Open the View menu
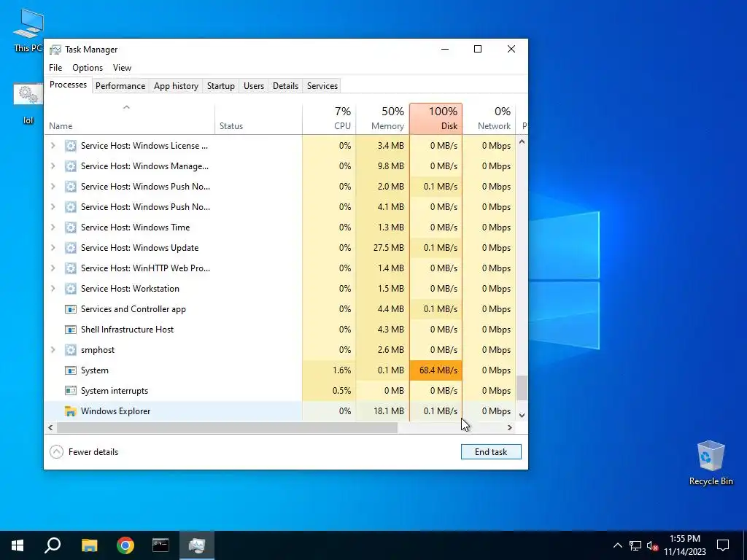This screenshot has height=560, width=747. point(122,68)
